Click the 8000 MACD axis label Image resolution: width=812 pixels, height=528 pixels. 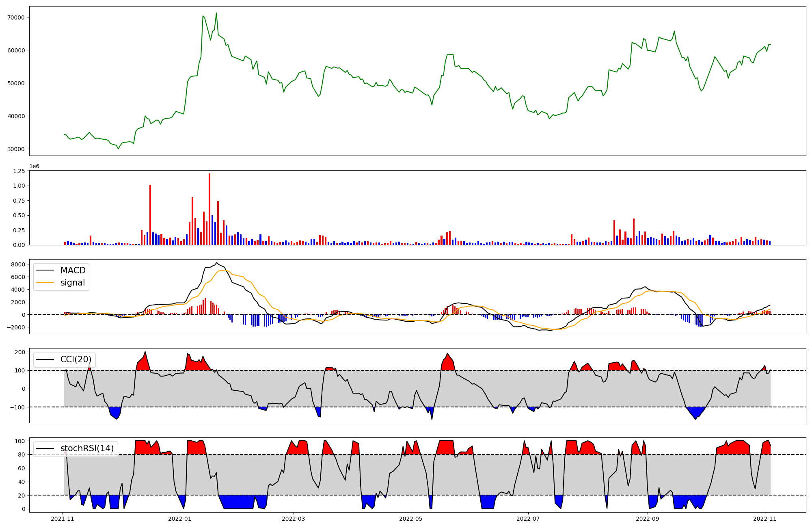[18, 264]
